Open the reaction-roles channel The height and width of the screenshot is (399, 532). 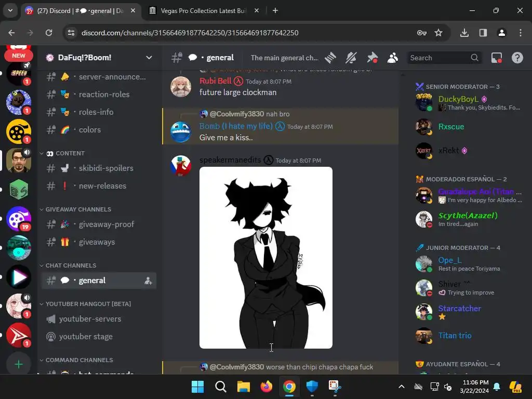[x=99, y=95]
